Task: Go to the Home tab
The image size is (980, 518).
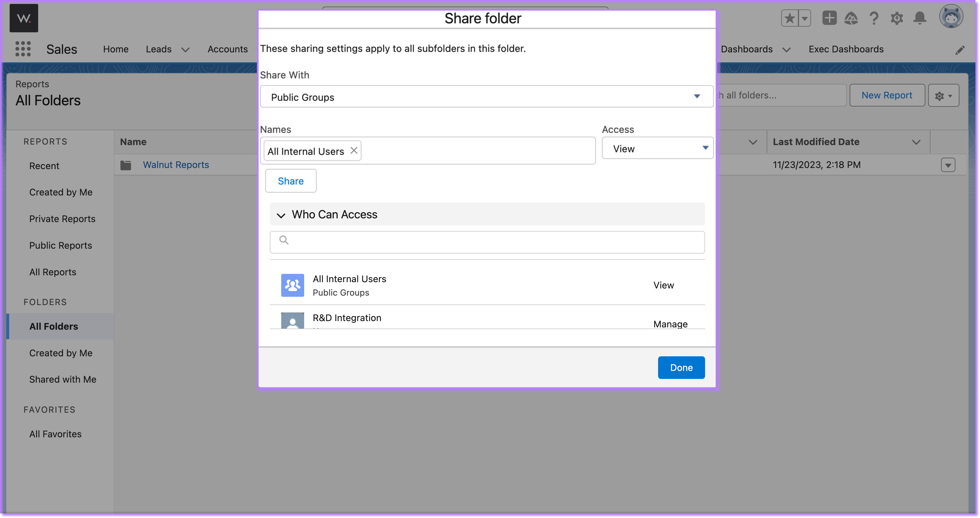Action: (116, 49)
